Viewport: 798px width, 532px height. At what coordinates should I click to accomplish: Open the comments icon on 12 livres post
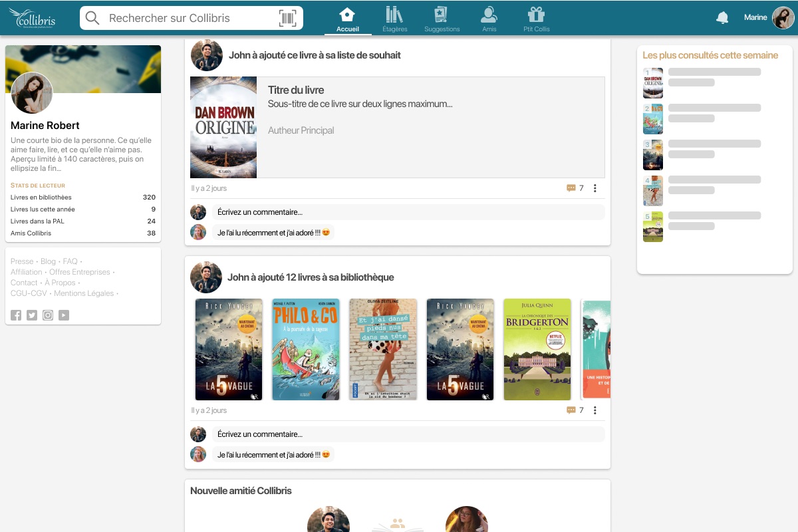click(x=571, y=410)
